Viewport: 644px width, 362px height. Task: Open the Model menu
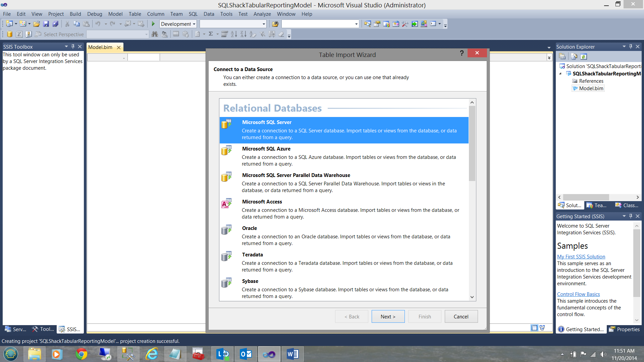point(115,14)
